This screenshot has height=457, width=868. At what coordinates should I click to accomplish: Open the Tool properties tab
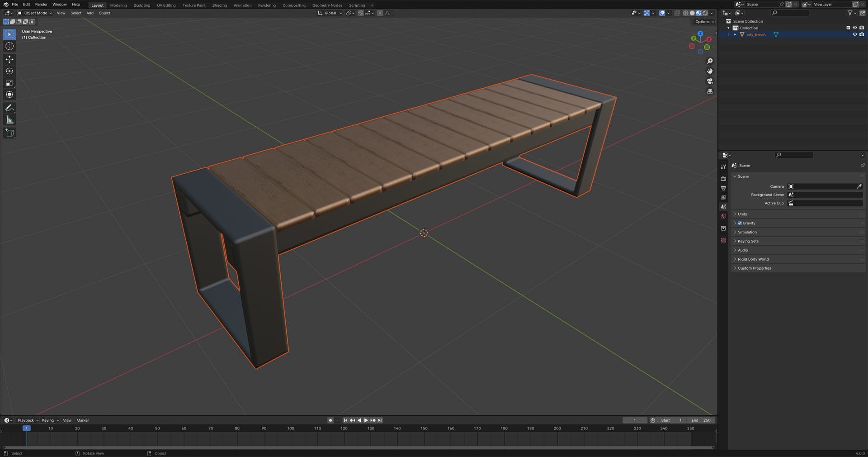pyautogui.click(x=723, y=167)
